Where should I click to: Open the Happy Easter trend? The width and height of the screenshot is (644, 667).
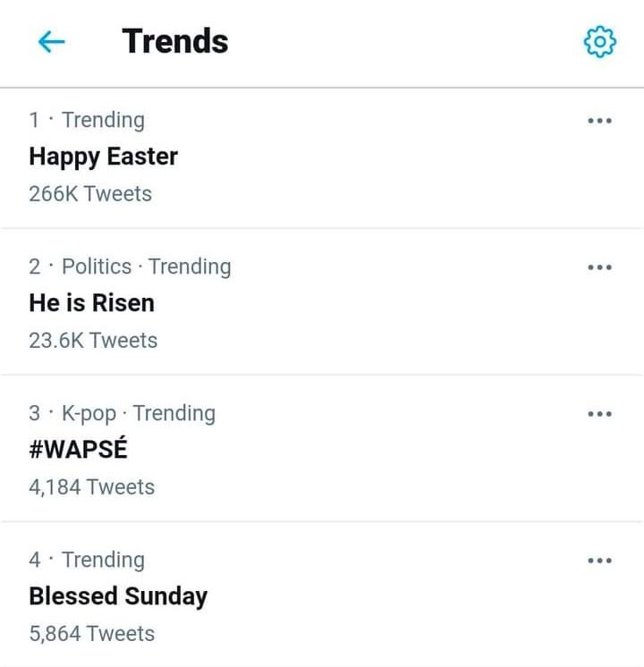[104, 156]
